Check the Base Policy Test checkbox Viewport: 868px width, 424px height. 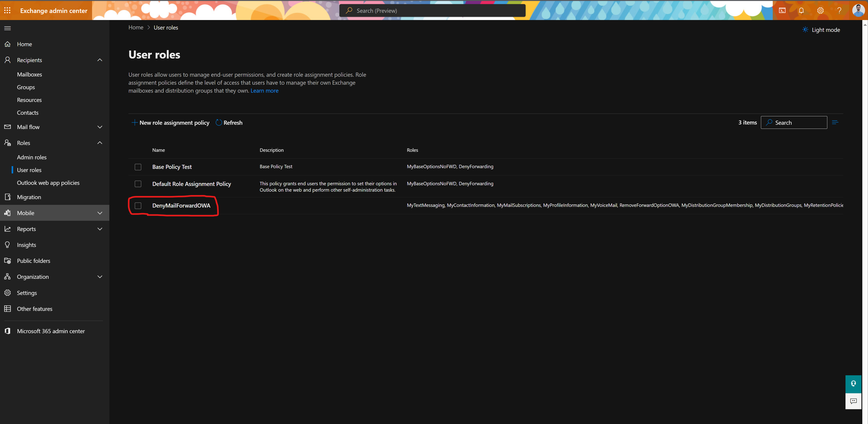[138, 167]
